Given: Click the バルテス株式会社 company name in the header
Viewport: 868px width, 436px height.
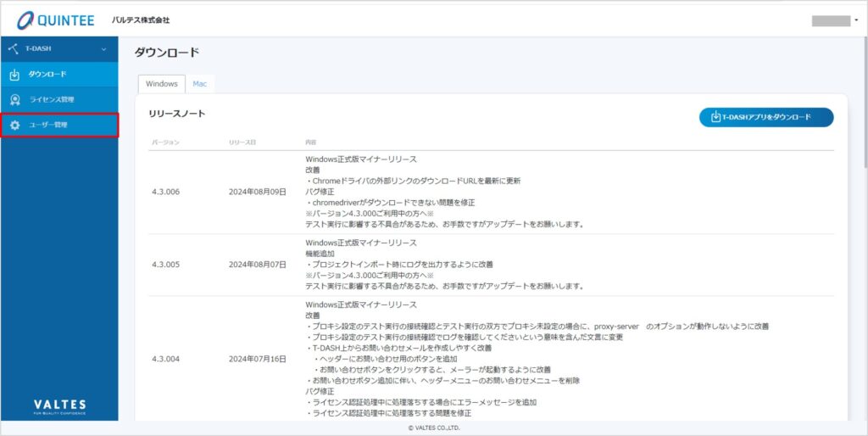Looking at the screenshot, I should 141,20.
